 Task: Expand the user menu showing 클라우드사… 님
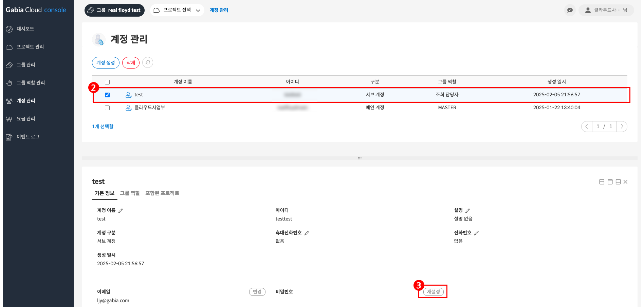[x=606, y=10]
